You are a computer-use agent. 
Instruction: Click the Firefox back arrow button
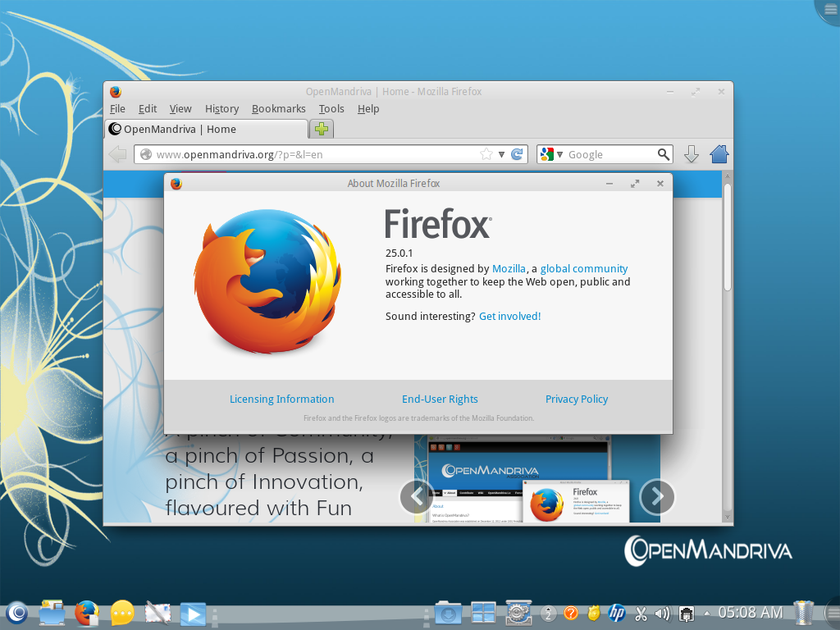[117, 154]
